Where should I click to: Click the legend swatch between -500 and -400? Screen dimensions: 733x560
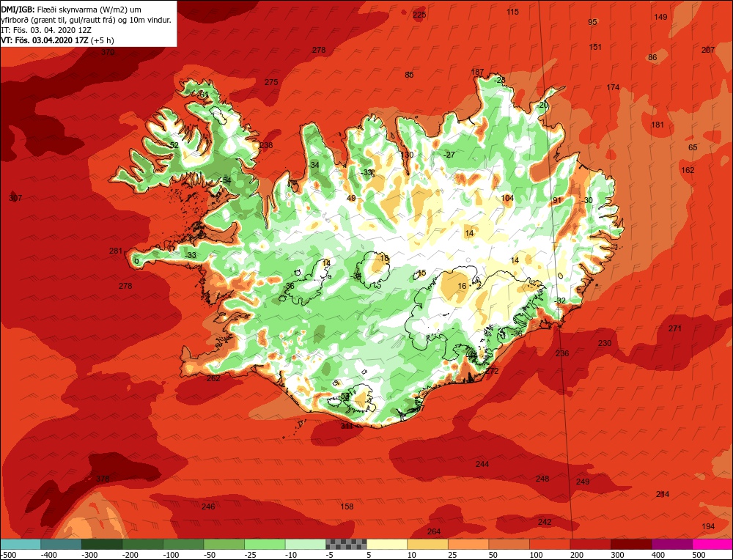(21, 544)
